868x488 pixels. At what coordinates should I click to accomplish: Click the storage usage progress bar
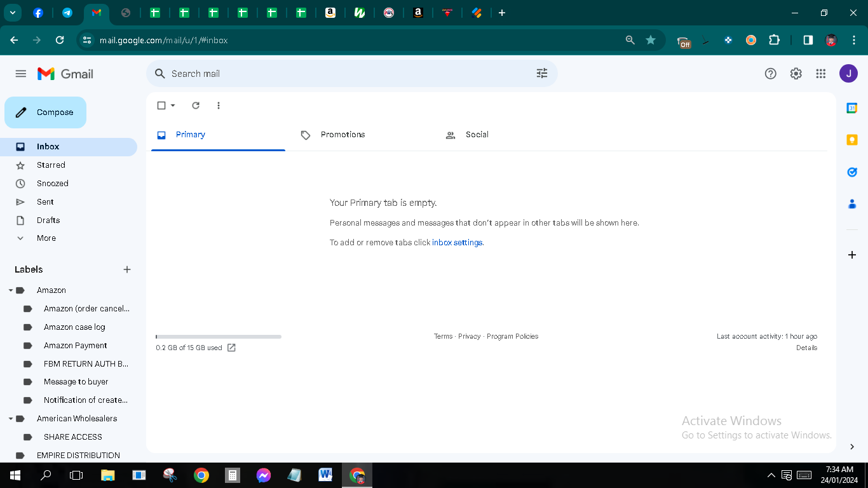[x=219, y=337]
